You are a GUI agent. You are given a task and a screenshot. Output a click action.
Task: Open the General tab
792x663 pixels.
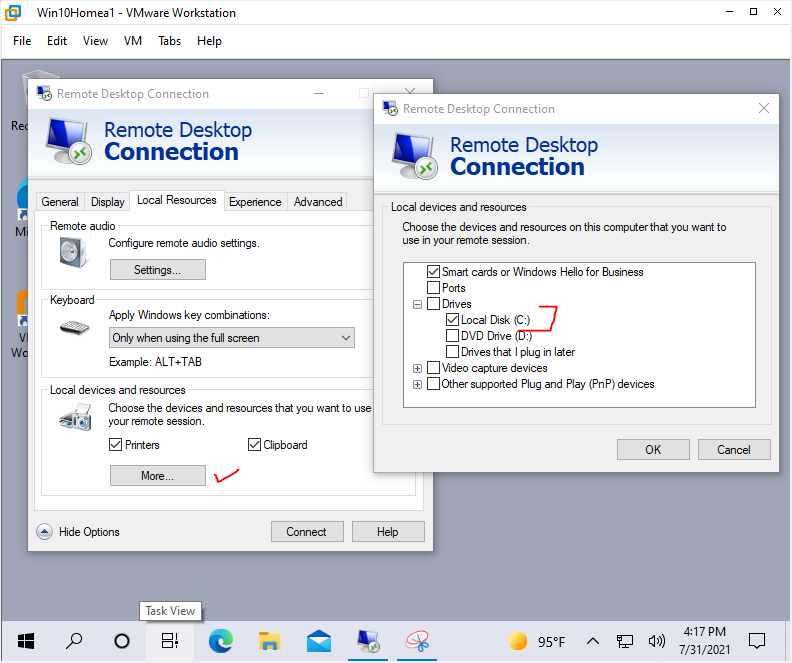point(60,202)
